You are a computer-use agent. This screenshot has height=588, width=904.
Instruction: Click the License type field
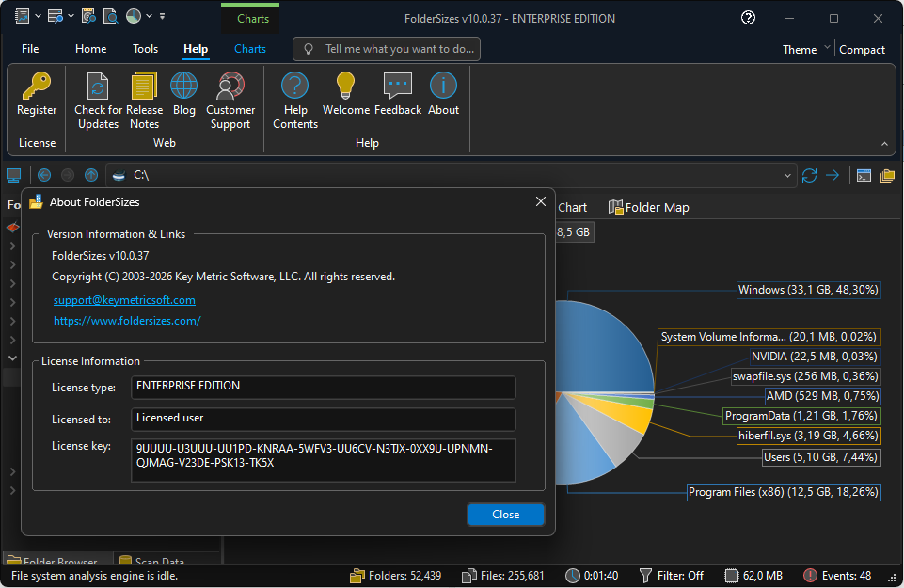(324, 387)
